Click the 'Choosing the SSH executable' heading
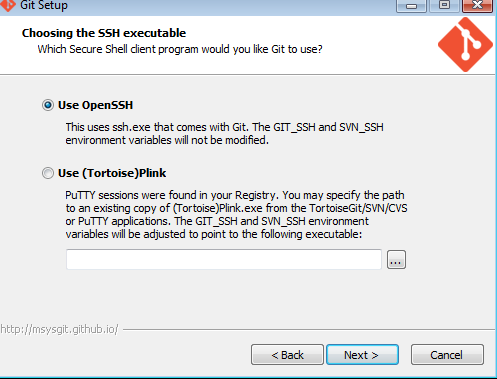Screen dimensions: 497x379 coord(104,33)
